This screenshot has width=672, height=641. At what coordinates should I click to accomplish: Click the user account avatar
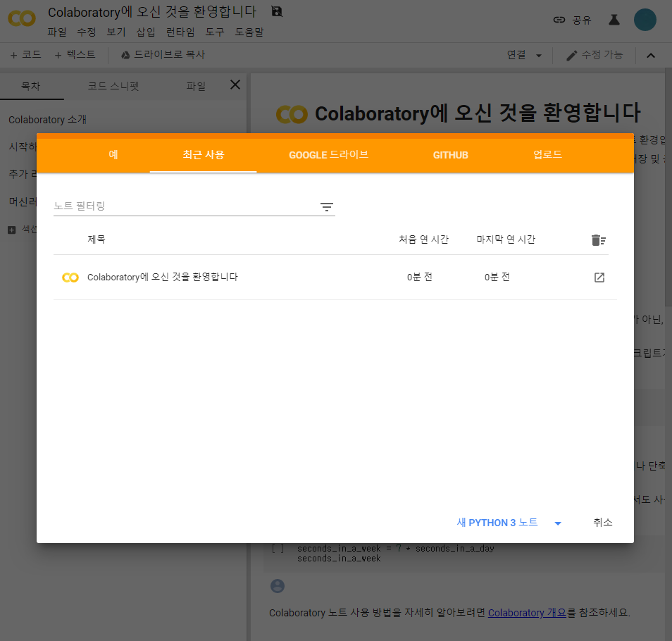645,20
